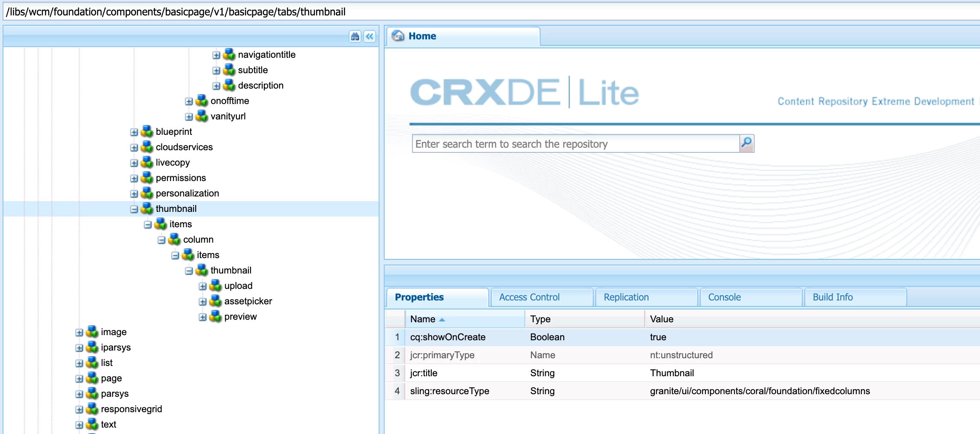980x434 pixels.
Task: Click the upload node icon
Action: 216,285
